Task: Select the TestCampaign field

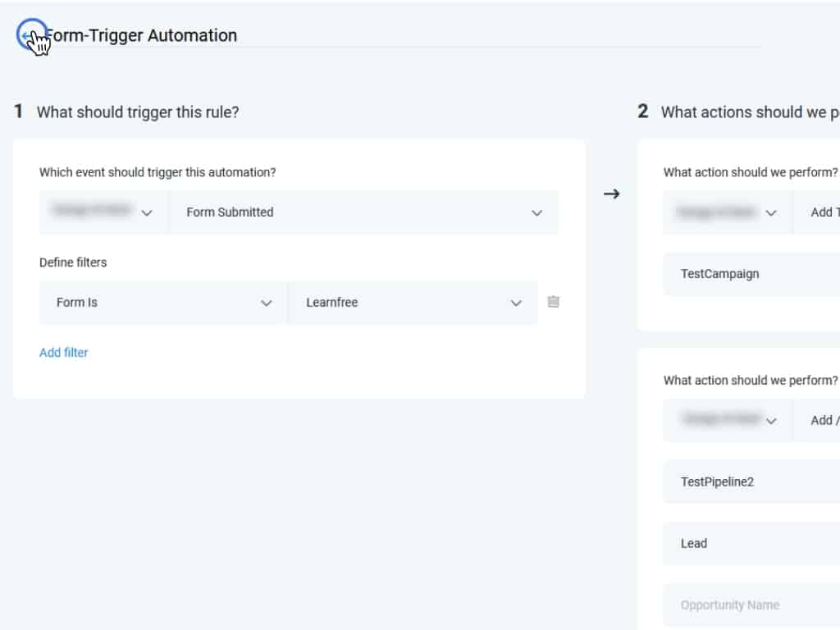Action: pos(751,274)
